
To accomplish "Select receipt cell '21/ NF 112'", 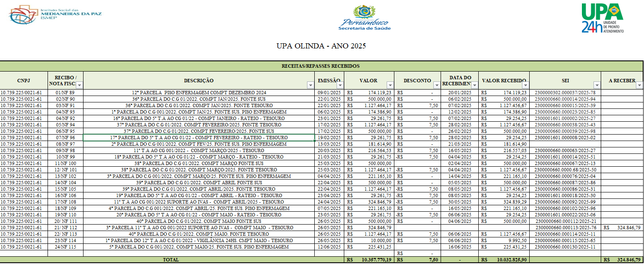I will tap(65, 228).
